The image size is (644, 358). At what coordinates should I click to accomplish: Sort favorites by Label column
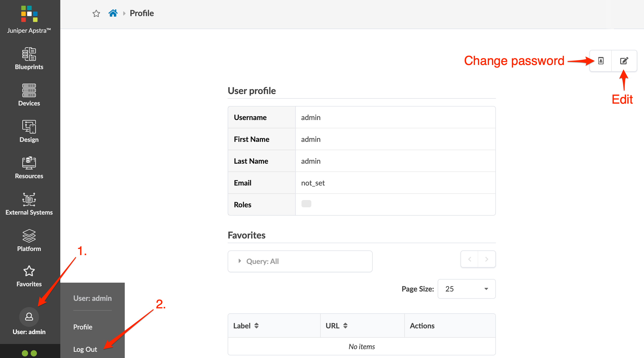pos(246,326)
